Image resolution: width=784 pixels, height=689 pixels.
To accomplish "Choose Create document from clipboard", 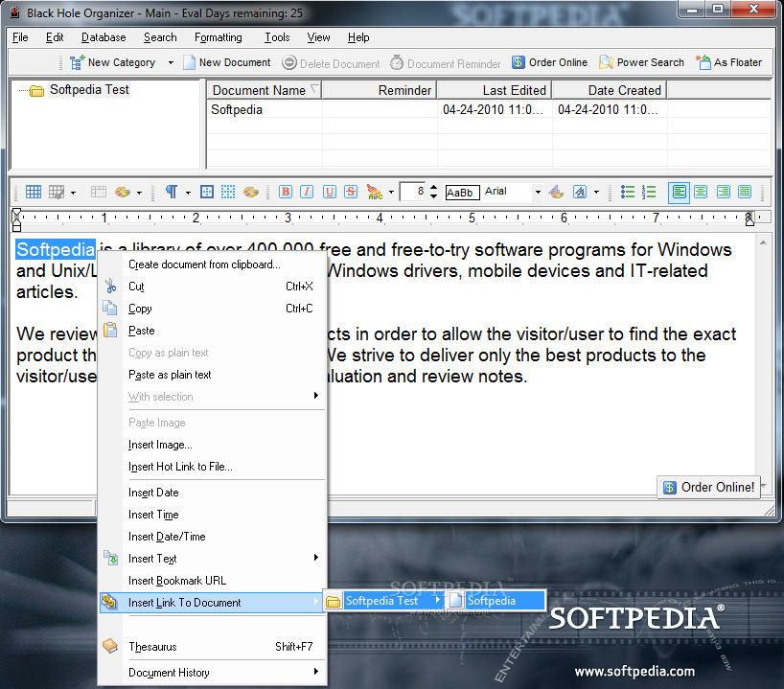I will 213,264.
